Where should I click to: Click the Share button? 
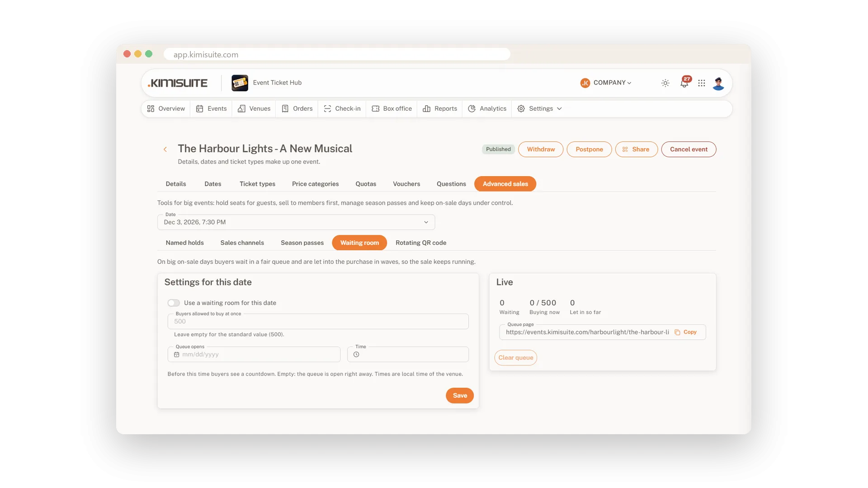[x=636, y=150]
